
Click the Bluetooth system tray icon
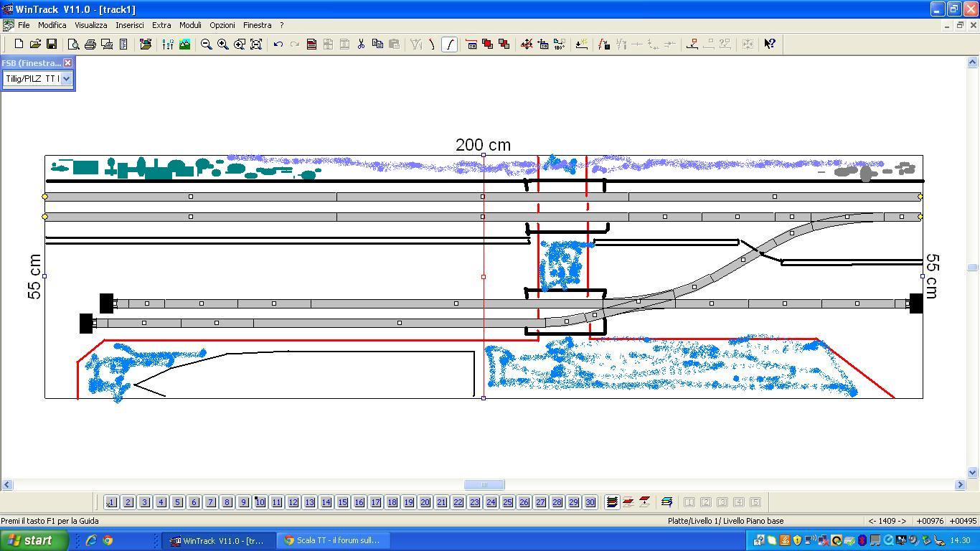click(862, 540)
